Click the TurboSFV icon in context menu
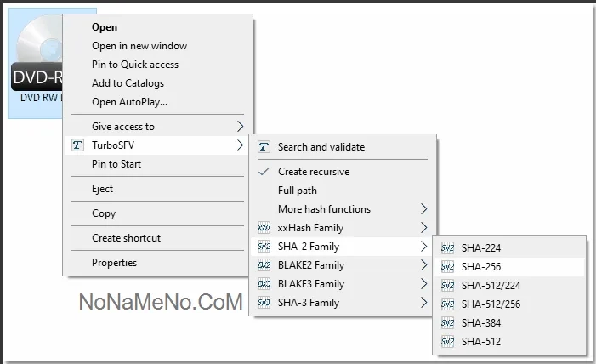The image size is (596, 364). (x=78, y=145)
